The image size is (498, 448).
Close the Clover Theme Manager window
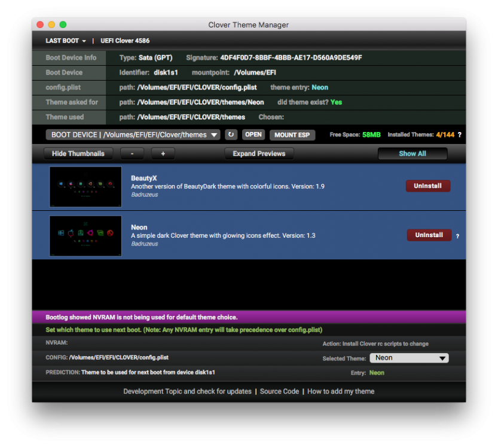coord(40,24)
